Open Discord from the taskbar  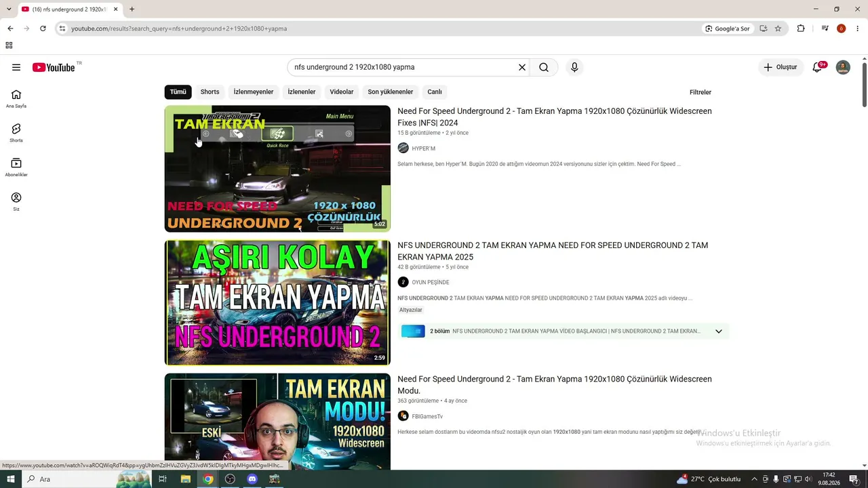252,479
